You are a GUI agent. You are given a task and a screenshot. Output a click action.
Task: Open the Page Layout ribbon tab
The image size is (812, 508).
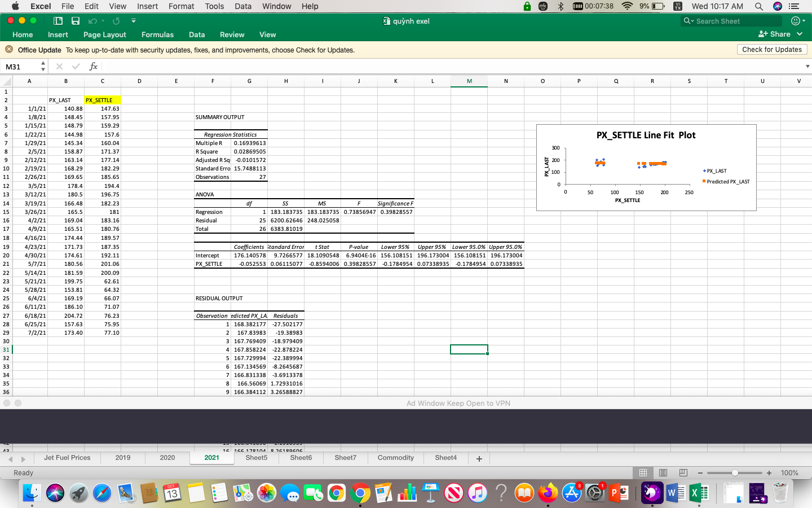click(105, 34)
